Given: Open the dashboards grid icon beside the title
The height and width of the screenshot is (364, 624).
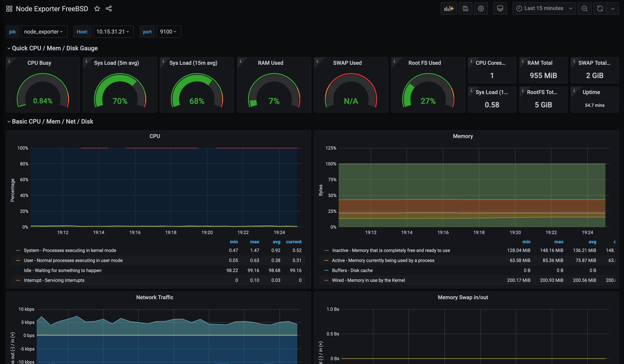Looking at the screenshot, I should click(9, 8).
